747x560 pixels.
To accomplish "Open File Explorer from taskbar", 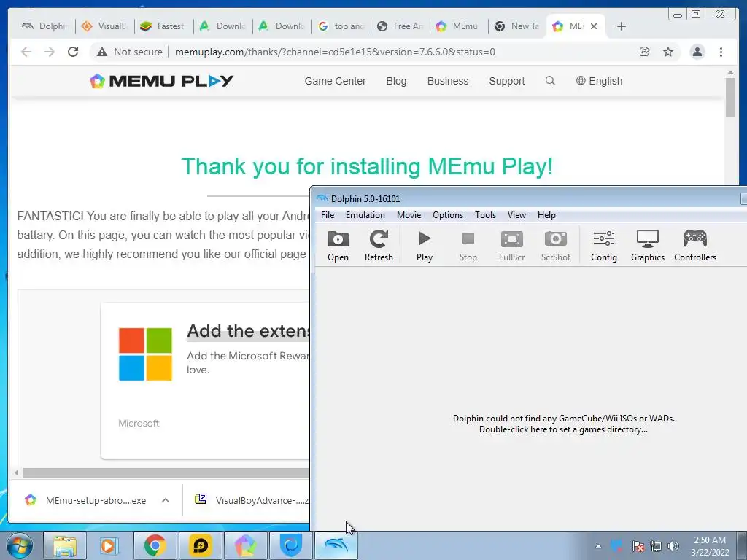I will [65, 545].
